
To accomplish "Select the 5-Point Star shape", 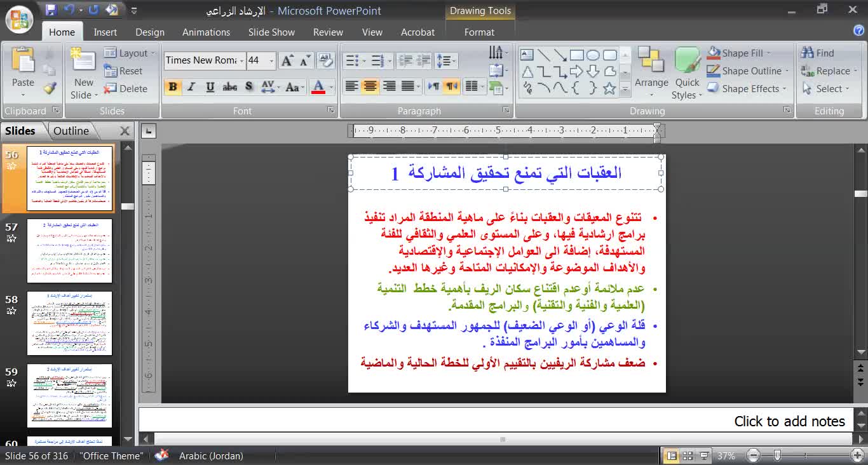I will [x=610, y=88].
